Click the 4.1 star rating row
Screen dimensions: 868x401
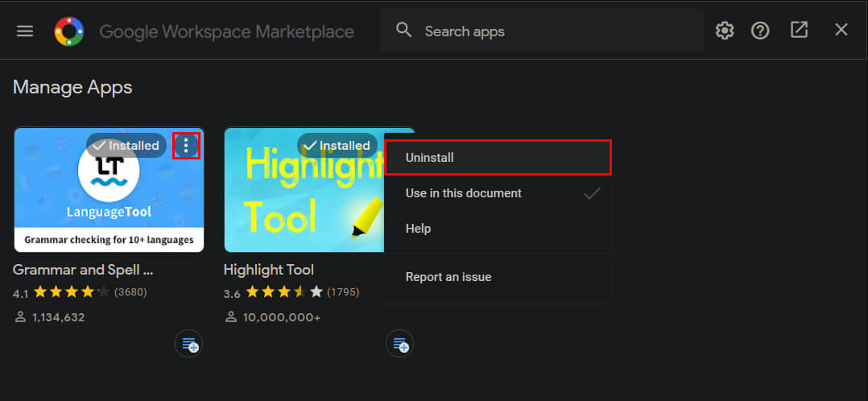80,291
